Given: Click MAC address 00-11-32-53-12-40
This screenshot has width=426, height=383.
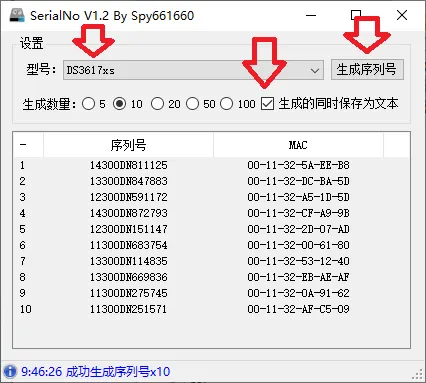Looking at the screenshot, I should 298,261.
